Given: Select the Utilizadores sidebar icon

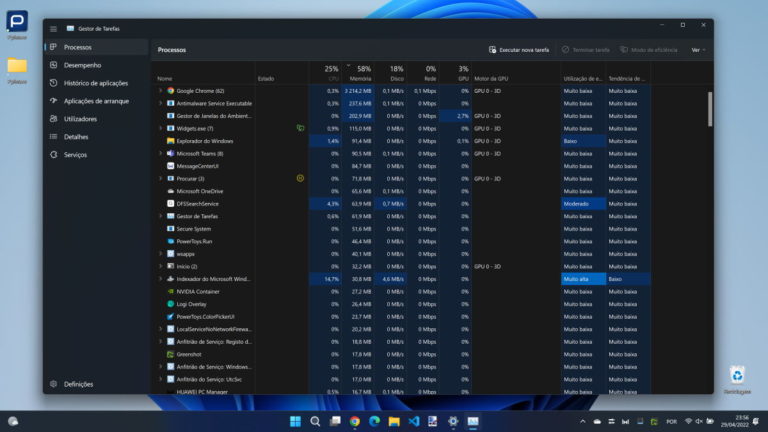Looking at the screenshot, I should pos(53,119).
